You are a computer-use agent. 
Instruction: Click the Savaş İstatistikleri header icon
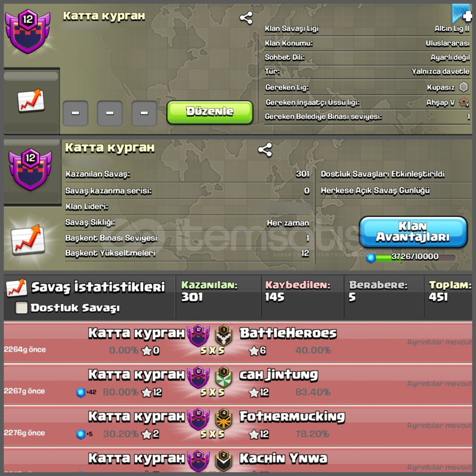(x=16, y=287)
